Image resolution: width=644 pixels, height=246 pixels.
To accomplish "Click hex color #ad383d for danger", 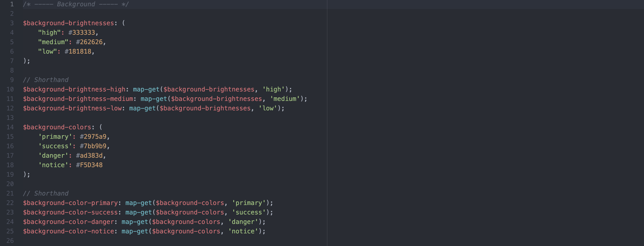I will point(89,156).
